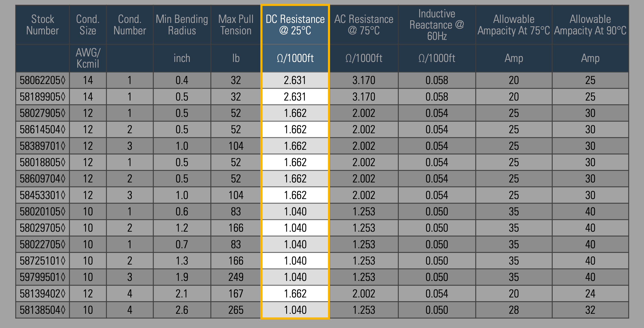Click stock number 58027905
This screenshot has height=328, width=644.
[43, 113]
